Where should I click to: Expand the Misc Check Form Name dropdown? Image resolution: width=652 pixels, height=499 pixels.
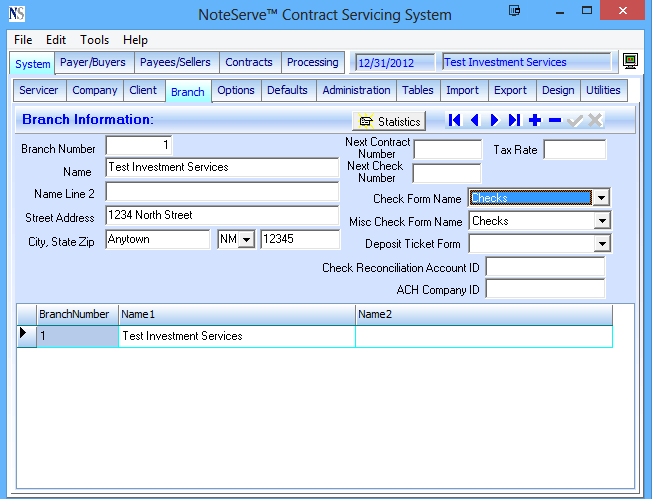point(601,221)
